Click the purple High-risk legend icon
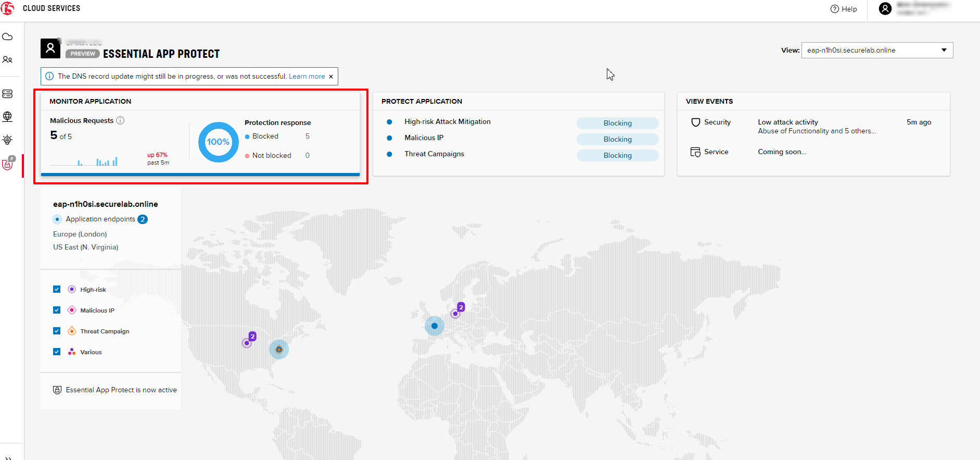The width and height of the screenshot is (980, 460). [x=72, y=289]
